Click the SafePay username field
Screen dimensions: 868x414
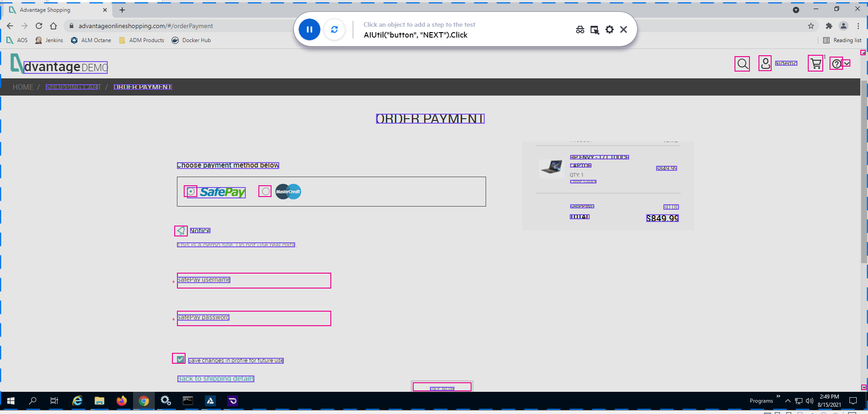click(254, 280)
